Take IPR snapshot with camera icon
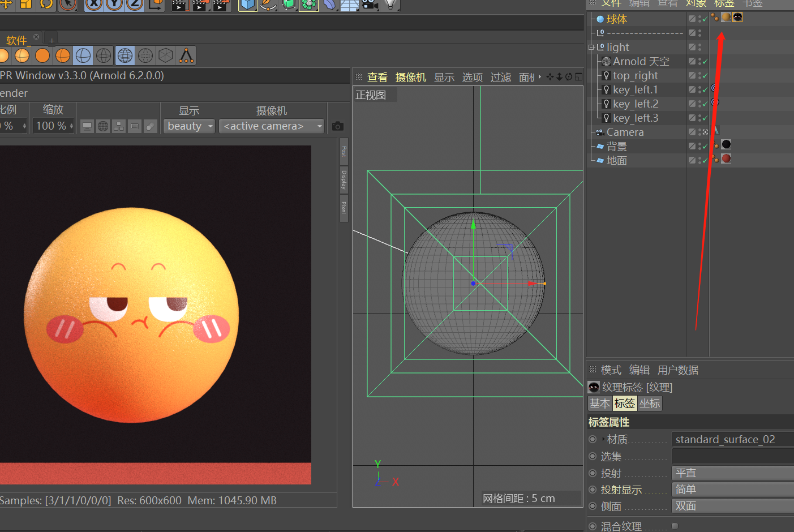 click(x=338, y=126)
